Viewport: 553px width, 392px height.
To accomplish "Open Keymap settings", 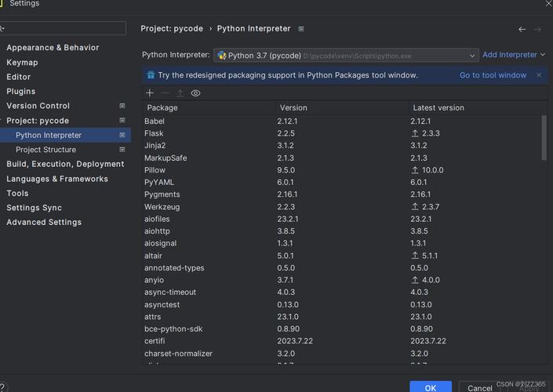I will pos(22,63).
